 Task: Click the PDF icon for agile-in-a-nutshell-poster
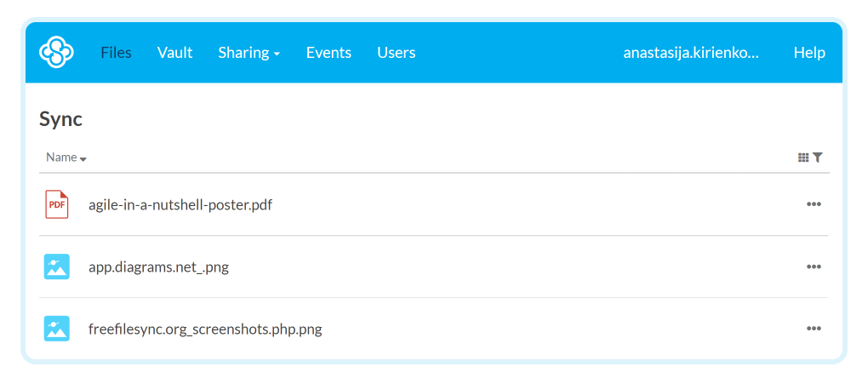(56, 204)
